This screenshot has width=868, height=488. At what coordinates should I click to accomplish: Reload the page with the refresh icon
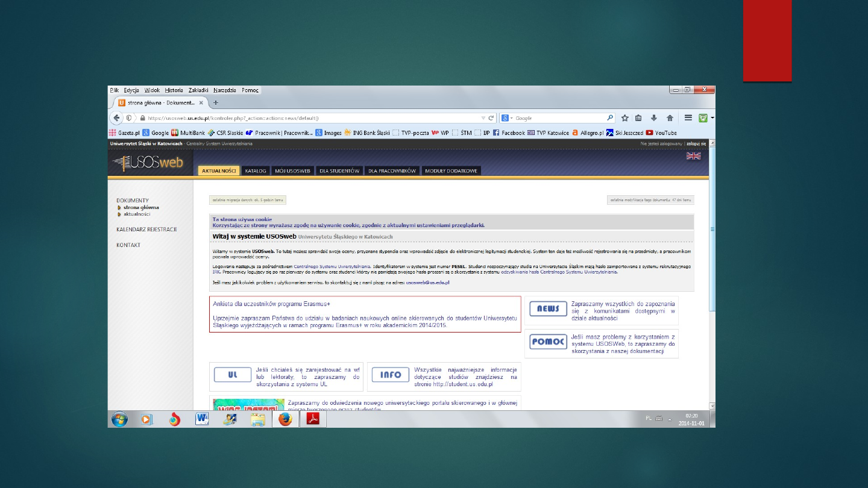pyautogui.click(x=491, y=118)
